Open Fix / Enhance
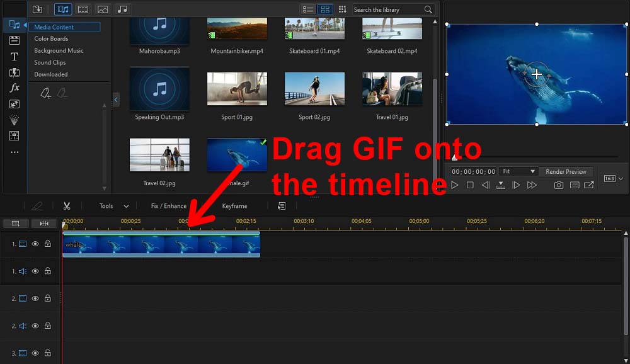The height and width of the screenshot is (364, 630). [169, 206]
